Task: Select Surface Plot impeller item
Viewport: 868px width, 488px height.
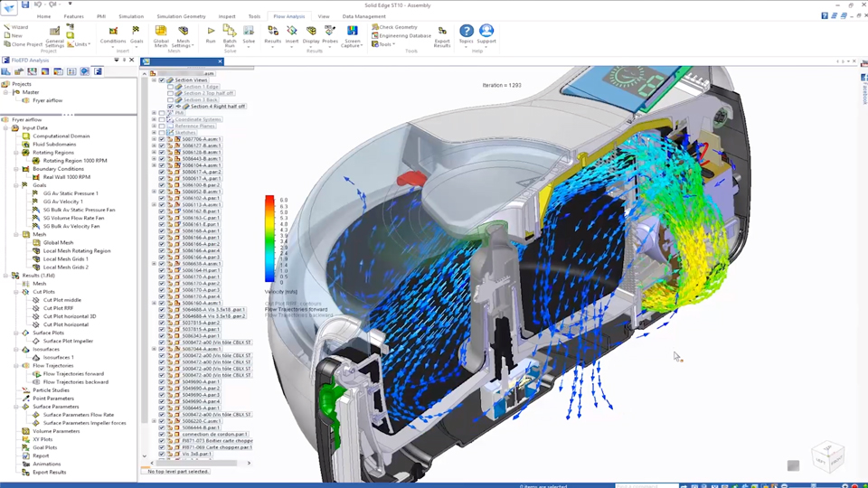Action: coord(68,341)
